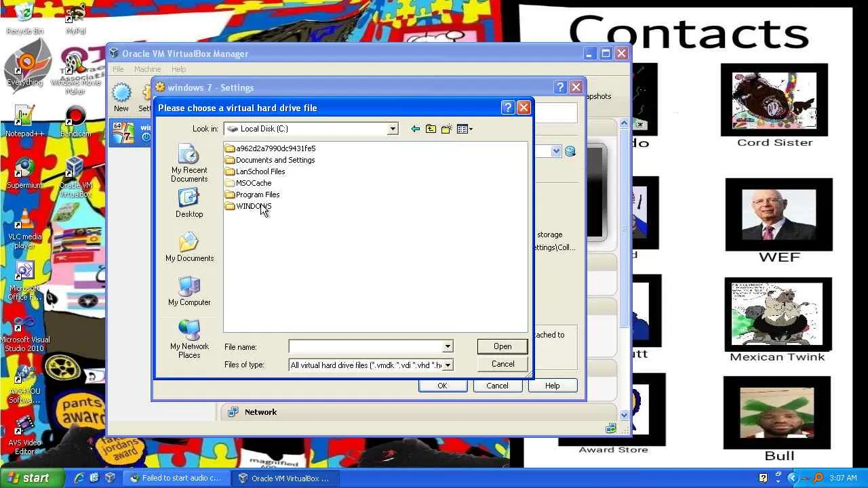Image resolution: width=868 pixels, height=488 pixels.
Task: Launch Notepad++ from the desktop
Action: [x=24, y=122]
